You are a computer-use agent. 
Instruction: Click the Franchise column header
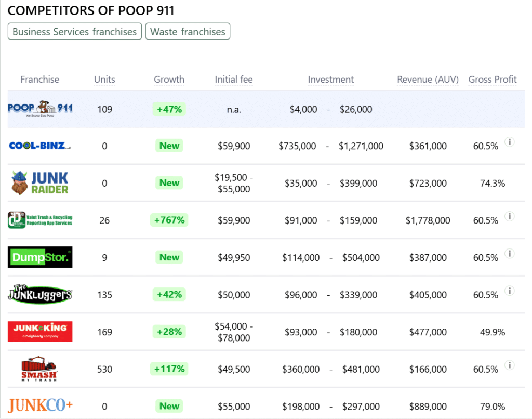39,80
